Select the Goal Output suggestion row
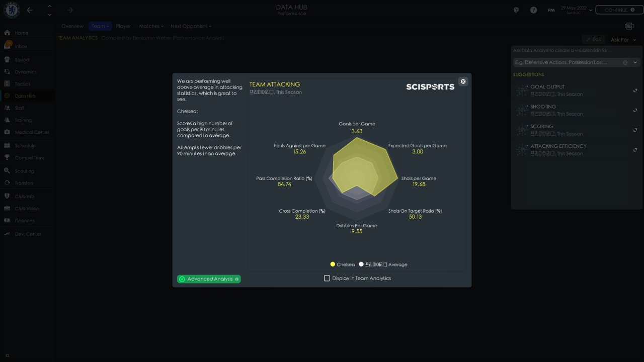 pos(577,90)
